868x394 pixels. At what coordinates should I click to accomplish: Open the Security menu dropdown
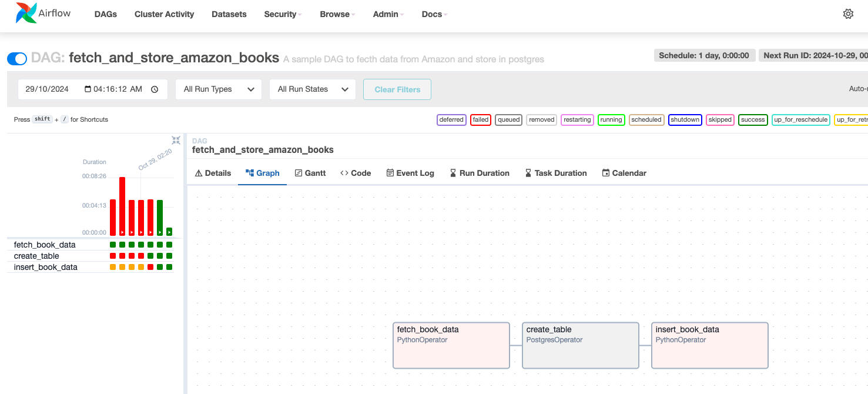click(x=283, y=14)
